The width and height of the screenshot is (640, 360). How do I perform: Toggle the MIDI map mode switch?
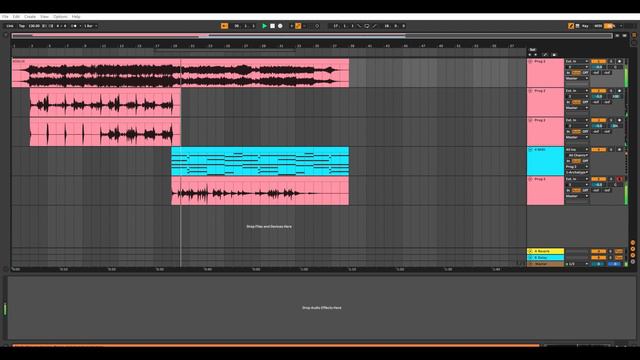[598, 26]
